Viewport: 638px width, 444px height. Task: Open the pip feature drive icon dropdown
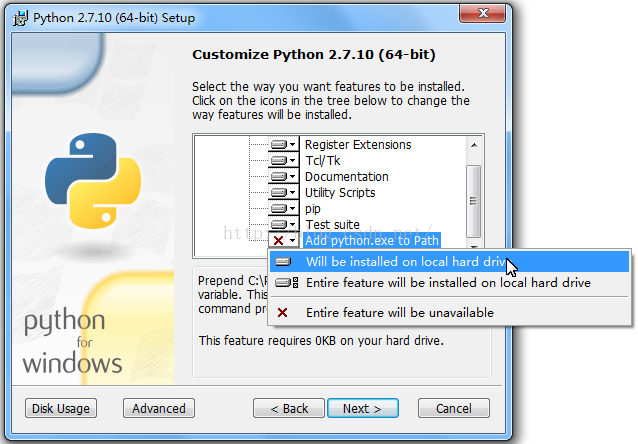tap(283, 208)
